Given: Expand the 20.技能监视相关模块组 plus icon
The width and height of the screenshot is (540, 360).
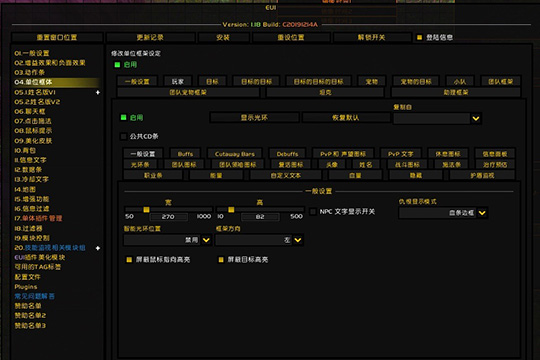Looking at the screenshot, I should pos(98,248).
